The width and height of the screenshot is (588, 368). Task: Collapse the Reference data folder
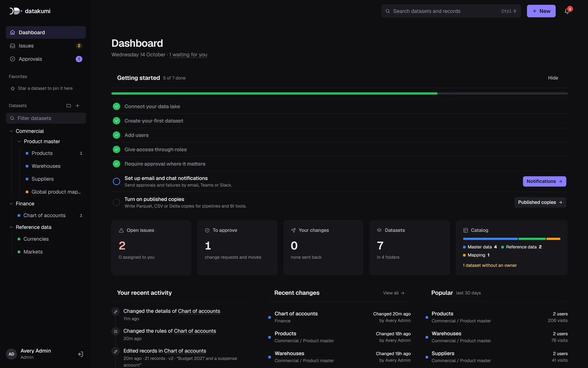[x=11, y=227]
